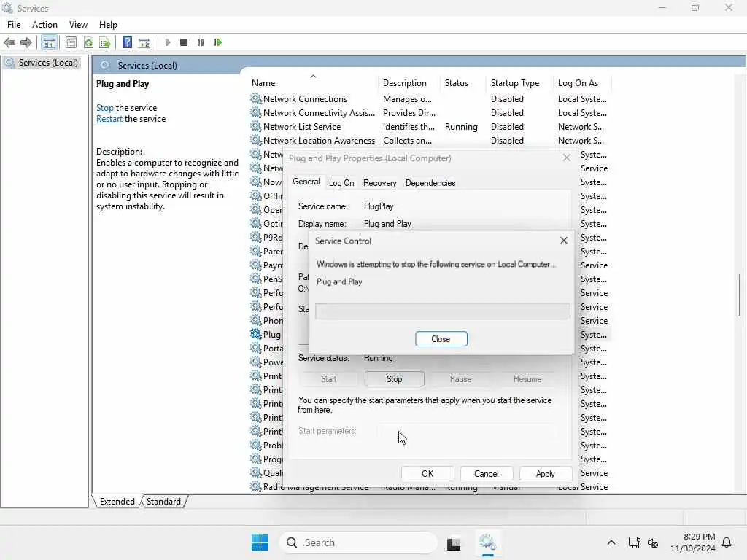
Task: Open the Help menu
Action: [x=108, y=25]
